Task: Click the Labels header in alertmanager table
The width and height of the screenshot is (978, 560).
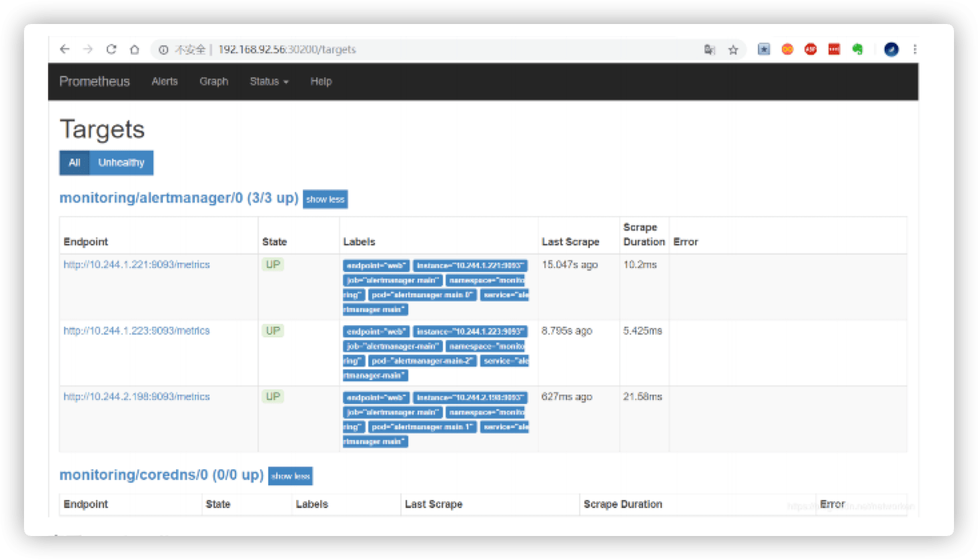Action: pos(359,241)
